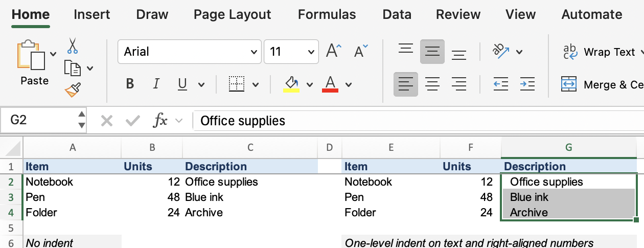Image resolution: width=644 pixels, height=248 pixels.
Task: Toggle Italic formatting
Action: click(156, 84)
